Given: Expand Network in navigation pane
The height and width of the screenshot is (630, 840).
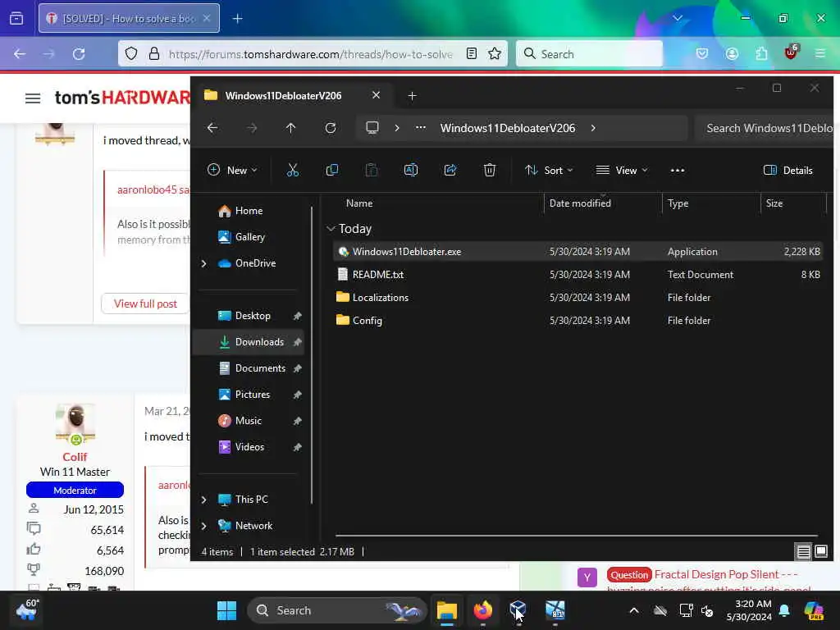Looking at the screenshot, I should coord(203,526).
